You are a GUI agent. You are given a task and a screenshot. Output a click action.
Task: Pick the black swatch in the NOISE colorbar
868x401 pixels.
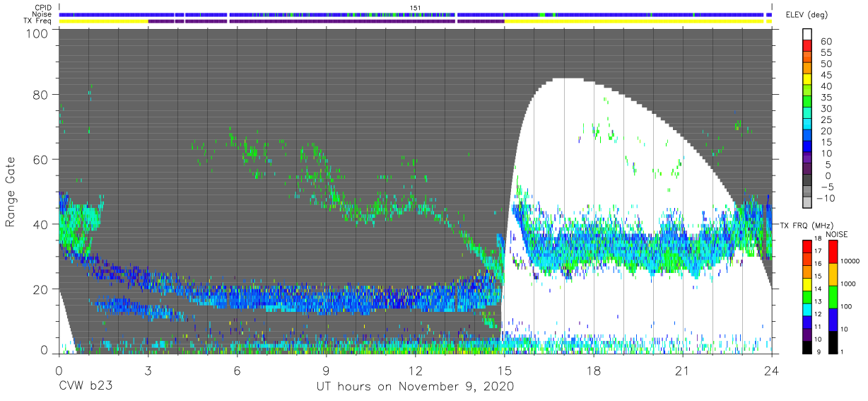832,341
